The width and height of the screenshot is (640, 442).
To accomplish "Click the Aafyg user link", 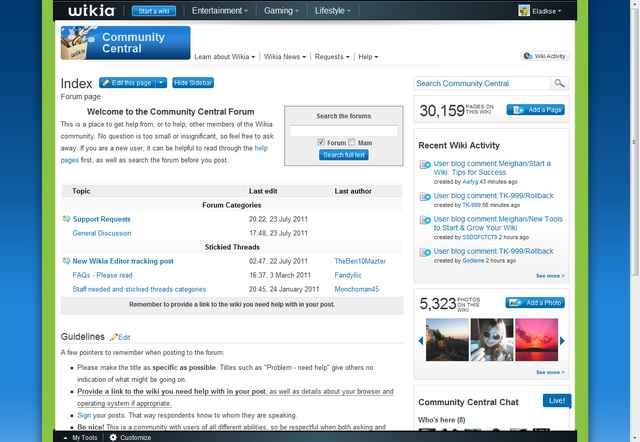I will [x=470, y=182].
